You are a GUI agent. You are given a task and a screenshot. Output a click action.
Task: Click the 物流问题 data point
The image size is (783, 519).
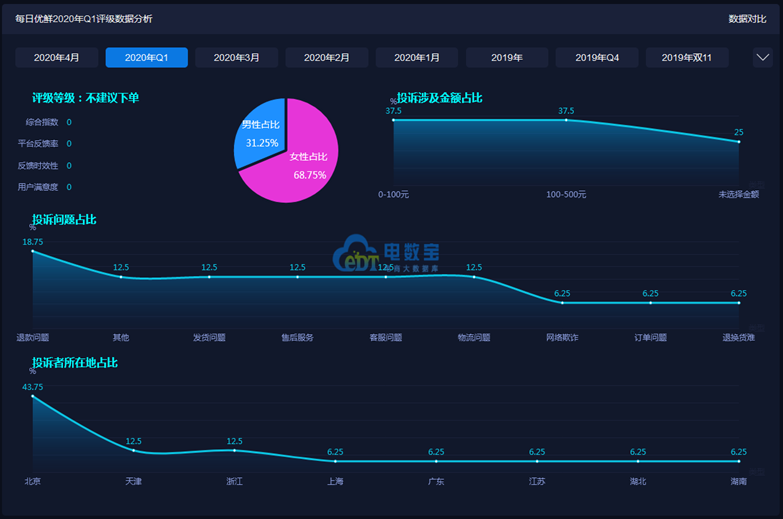[x=474, y=277]
